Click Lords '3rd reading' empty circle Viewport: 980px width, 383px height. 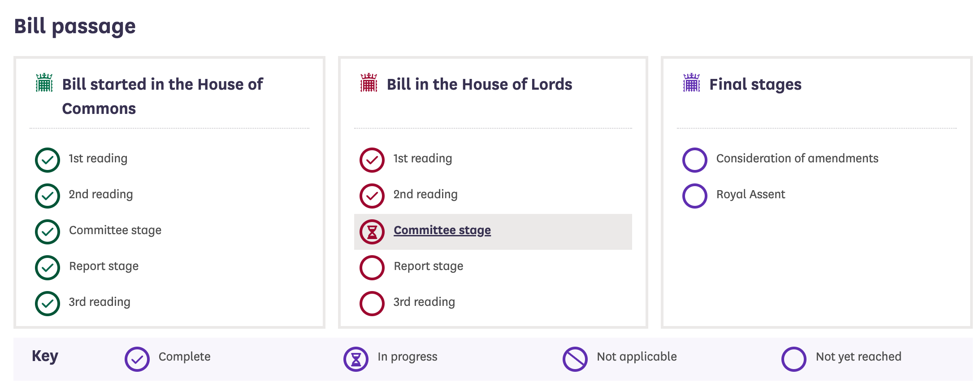pyautogui.click(x=372, y=304)
